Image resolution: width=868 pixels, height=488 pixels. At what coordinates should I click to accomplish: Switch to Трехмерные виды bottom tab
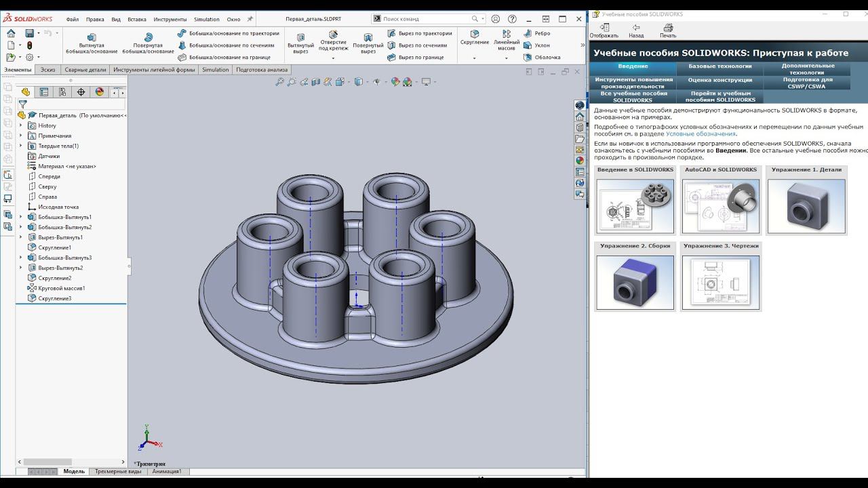point(118,471)
